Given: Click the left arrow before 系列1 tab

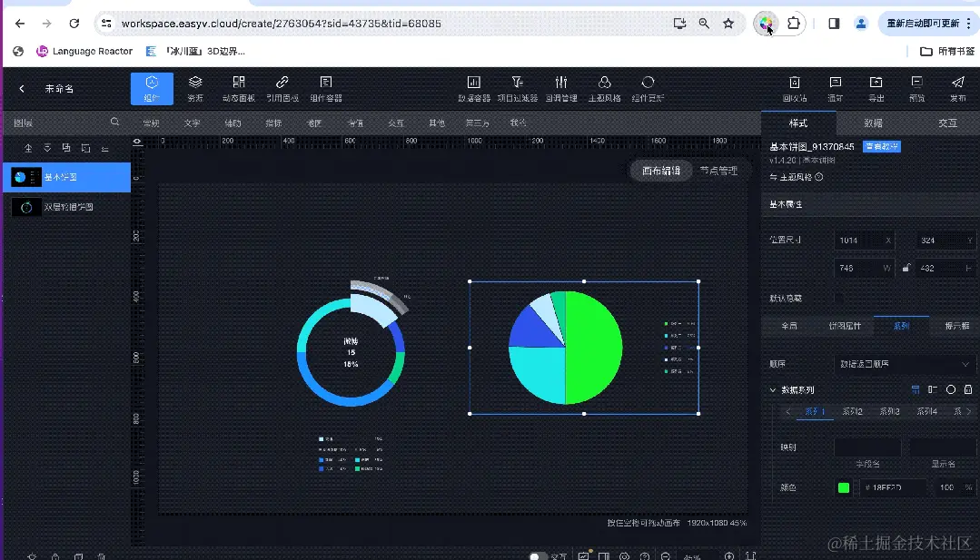Looking at the screenshot, I should 787,411.
